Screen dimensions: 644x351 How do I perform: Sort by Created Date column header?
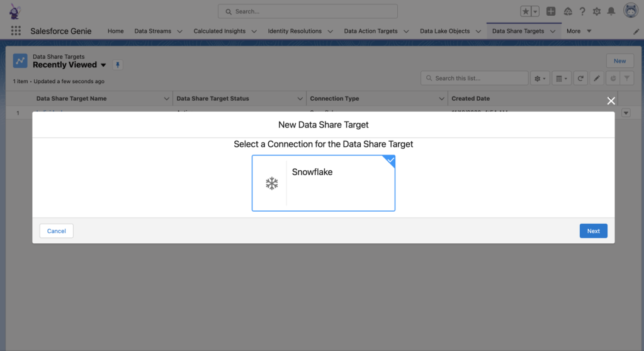pos(471,99)
